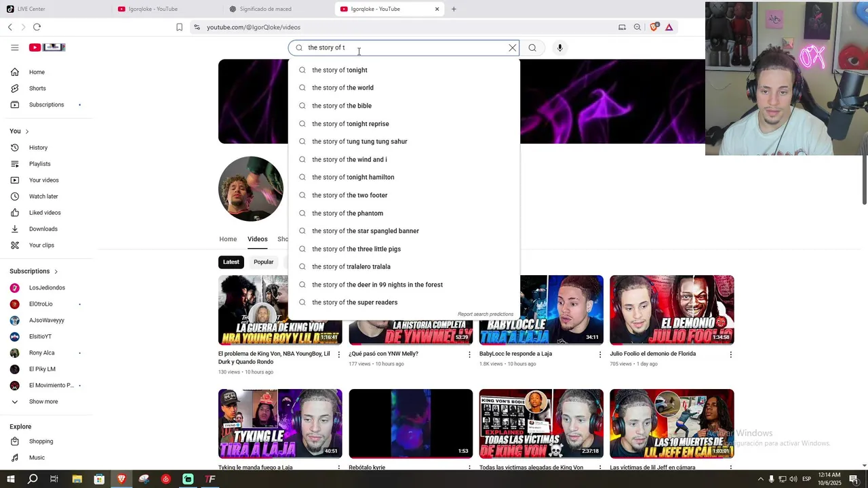Open the YouTube guide hamburger menu
The height and width of the screenshot is (488, 868).
coord(14,47)
